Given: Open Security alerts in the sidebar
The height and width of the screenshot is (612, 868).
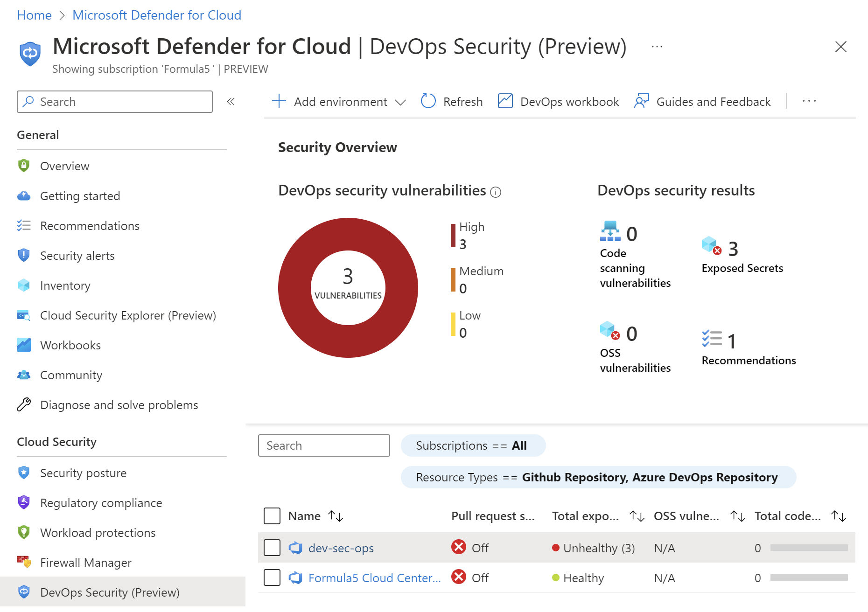Looking at the screenshot, I should 77,256.
